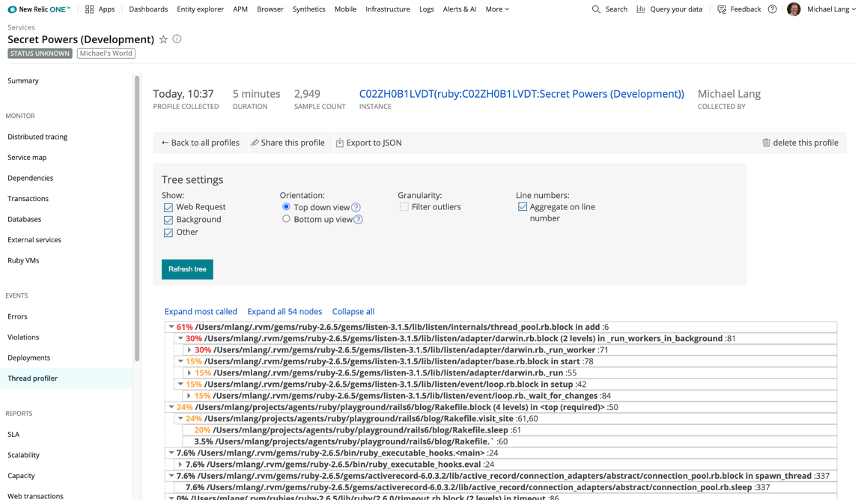Open Distributed tracing in sidebar
859x500 pixels.
click(37, 136)
